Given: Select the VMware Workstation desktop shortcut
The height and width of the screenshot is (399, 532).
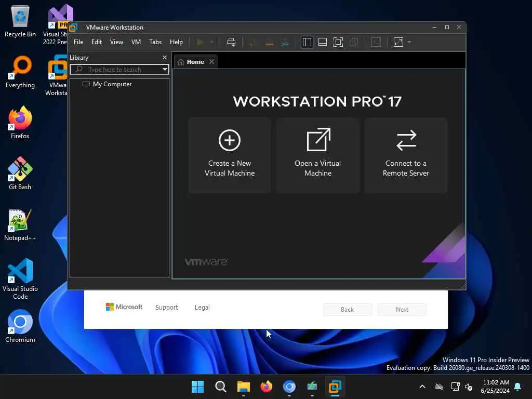Looking at the screenshot, I should [57, 75].
